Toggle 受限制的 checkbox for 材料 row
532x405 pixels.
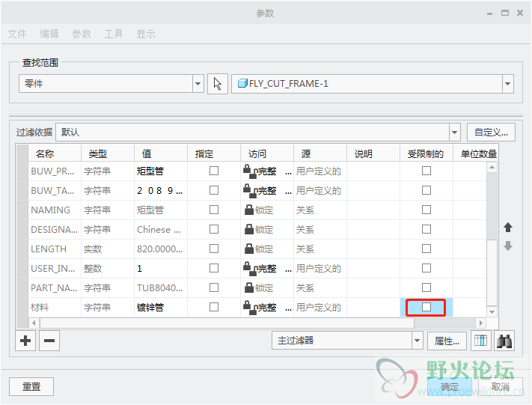point(426,307)
